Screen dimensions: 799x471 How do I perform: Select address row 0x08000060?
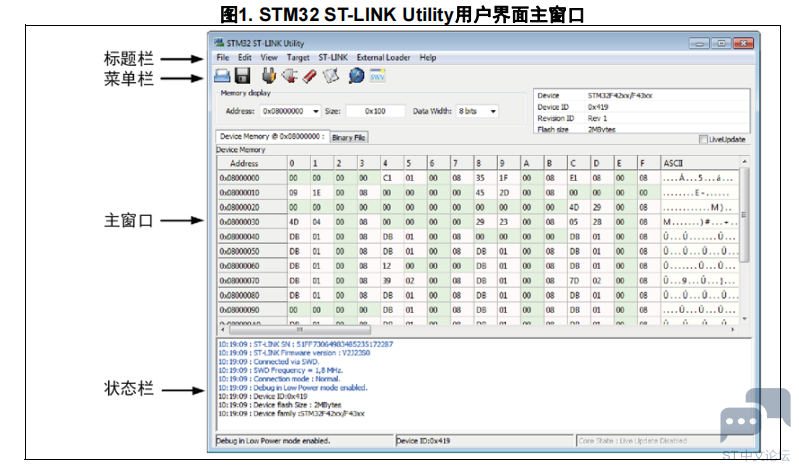click(252, 266)
